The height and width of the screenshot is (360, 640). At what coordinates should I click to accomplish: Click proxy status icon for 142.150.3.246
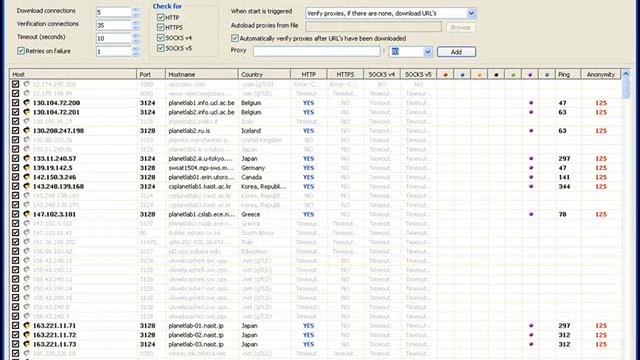(x=27, y=177)
